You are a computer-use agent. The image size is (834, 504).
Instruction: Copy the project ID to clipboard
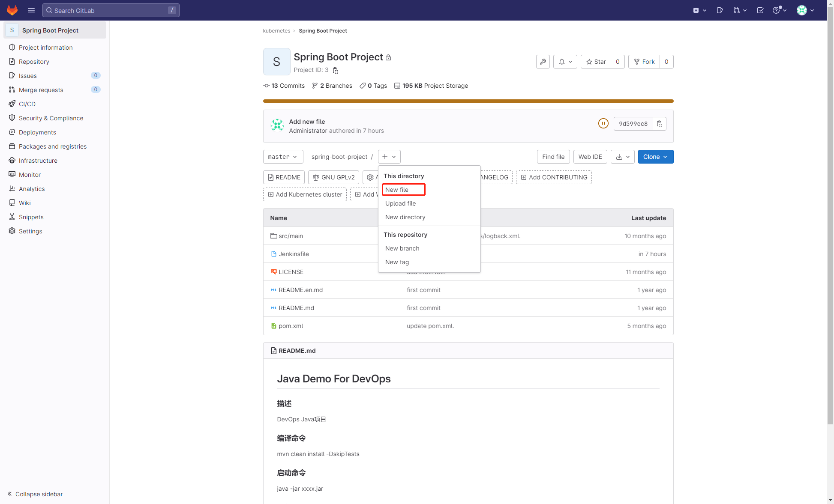pos(336,70)
